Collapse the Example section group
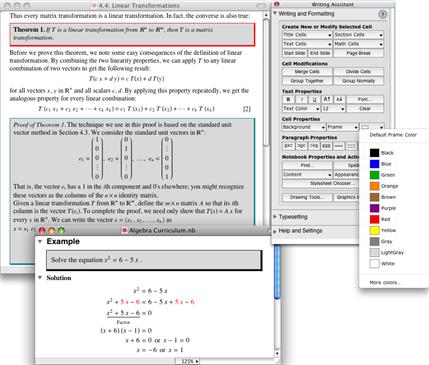429x365 pixels. coord(40,242)
